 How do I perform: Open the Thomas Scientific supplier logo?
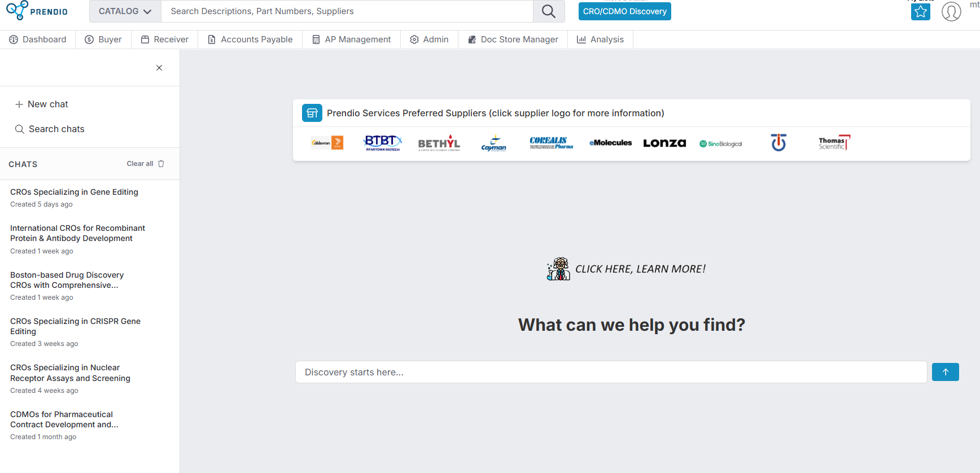[x=834, y=143]
